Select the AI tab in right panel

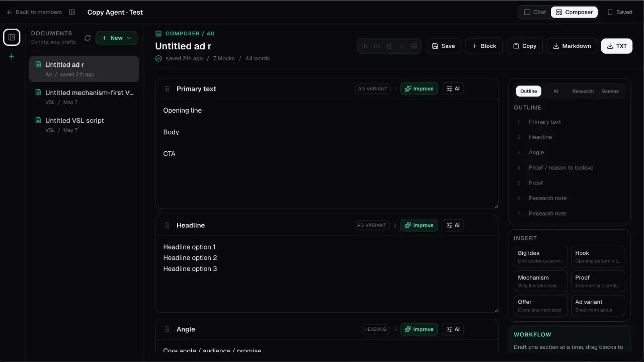click(x=556, y=91)
